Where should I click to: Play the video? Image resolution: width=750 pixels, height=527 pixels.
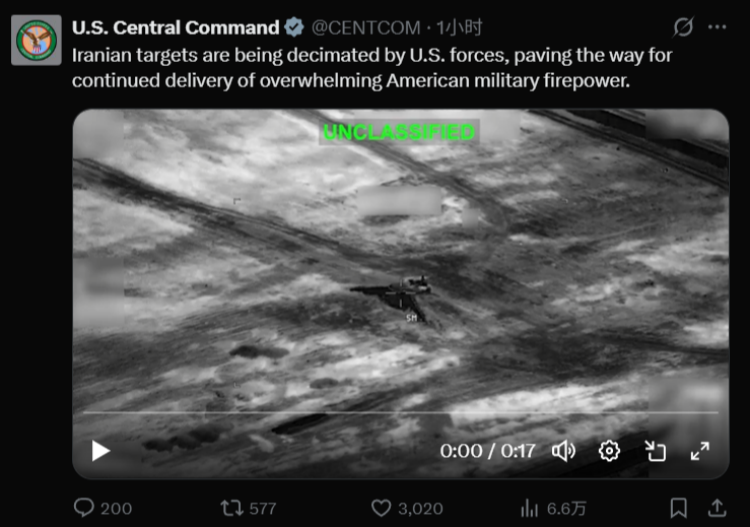[x=101, y=451]
